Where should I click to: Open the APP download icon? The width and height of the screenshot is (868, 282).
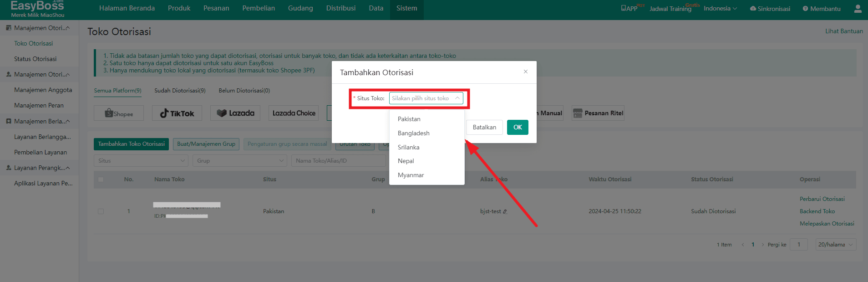click(624, 8)
